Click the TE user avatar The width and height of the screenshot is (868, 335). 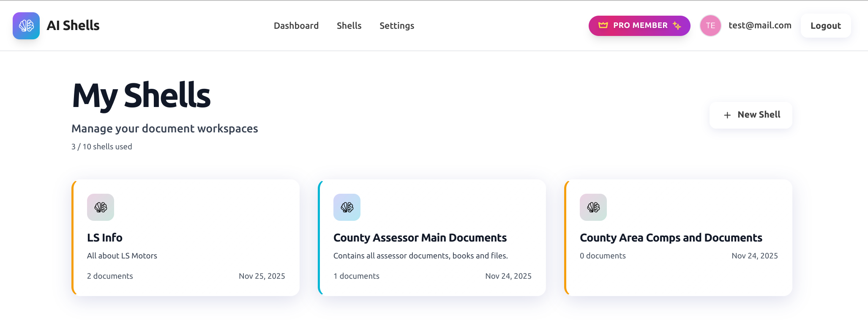(710, 26)
